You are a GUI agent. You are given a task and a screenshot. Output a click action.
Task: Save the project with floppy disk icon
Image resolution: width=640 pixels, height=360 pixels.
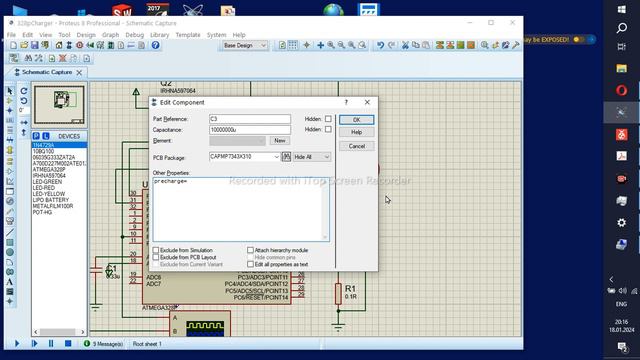35,45
